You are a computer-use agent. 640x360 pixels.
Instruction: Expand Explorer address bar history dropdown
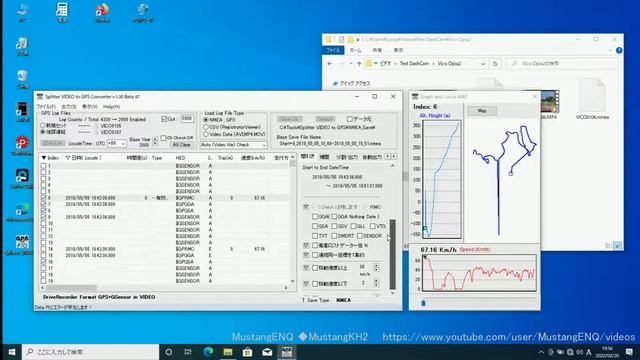tap(483, 64)
